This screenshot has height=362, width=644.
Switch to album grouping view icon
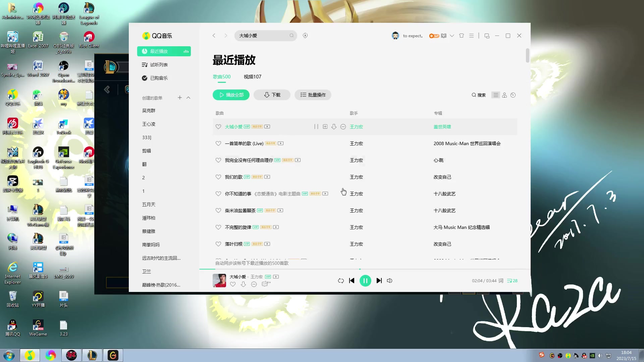click(x=513, y=95)
